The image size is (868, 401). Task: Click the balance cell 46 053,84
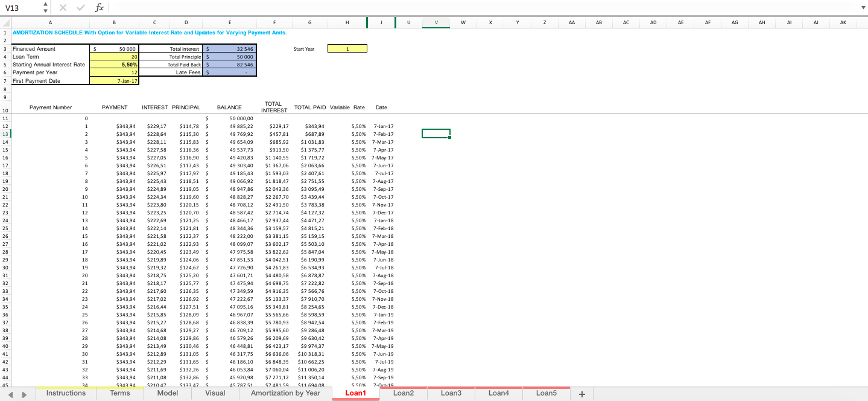click(229, 370)
